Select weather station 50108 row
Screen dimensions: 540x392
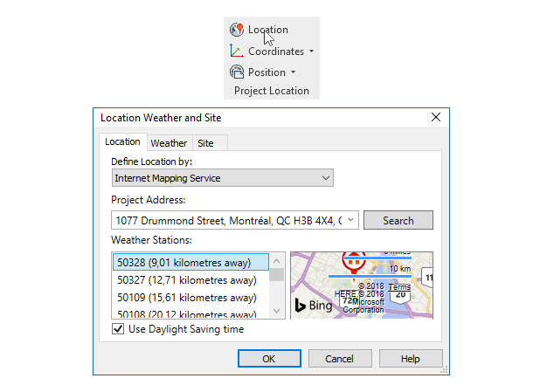coord(190,313)
